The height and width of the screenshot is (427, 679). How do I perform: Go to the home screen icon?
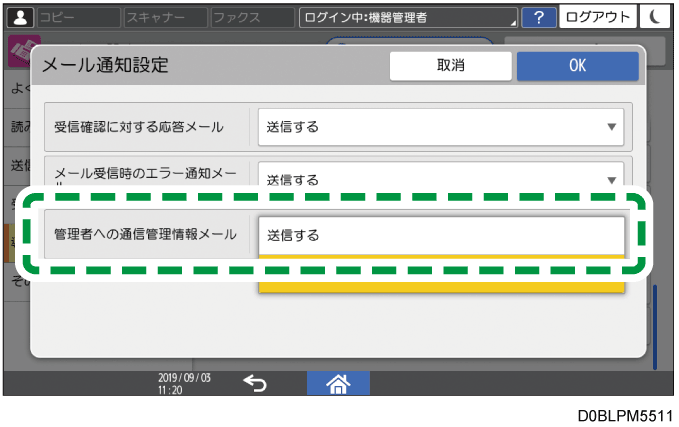coord(338,383)
